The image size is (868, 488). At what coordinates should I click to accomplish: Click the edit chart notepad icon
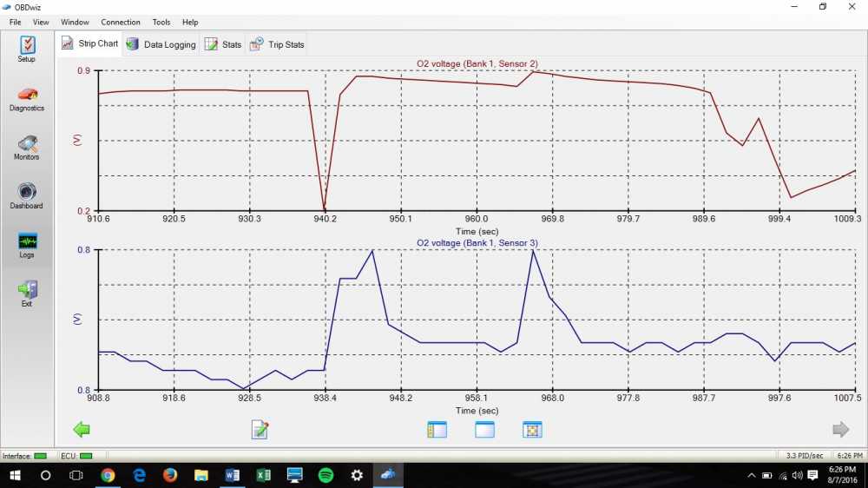[260, 429]
